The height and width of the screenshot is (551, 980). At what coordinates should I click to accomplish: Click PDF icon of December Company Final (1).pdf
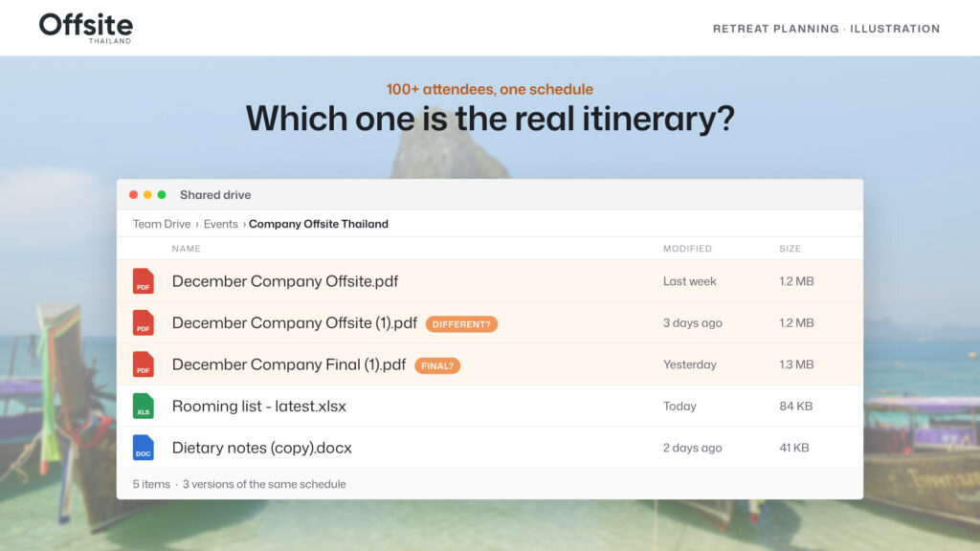[144, 364]
